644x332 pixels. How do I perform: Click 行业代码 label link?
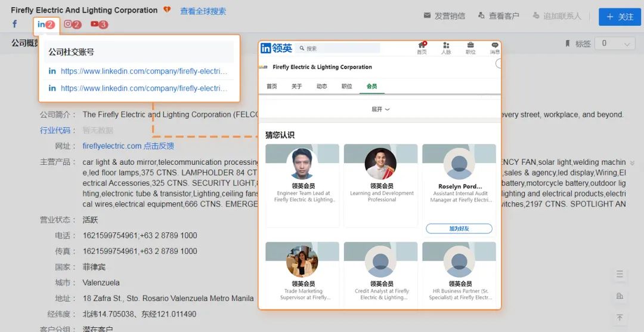(55, 130)
